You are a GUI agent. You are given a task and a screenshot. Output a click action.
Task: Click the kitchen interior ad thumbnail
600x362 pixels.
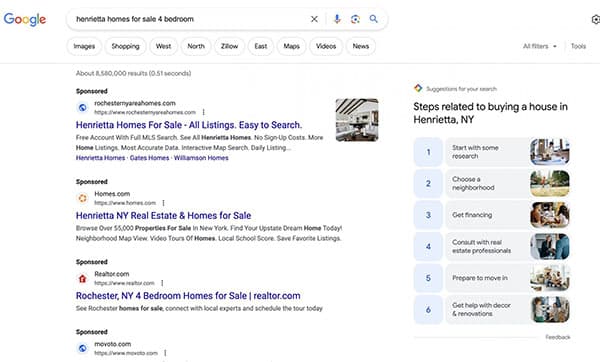tap(357, 120)
